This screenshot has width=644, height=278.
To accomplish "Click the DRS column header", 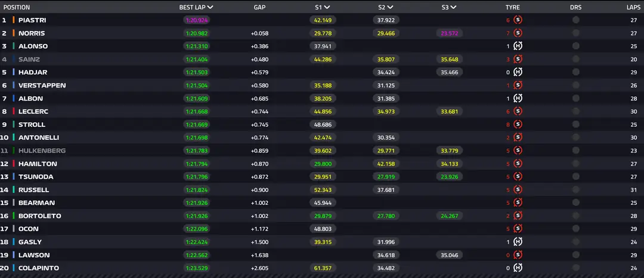I will (x=576, y=7).
